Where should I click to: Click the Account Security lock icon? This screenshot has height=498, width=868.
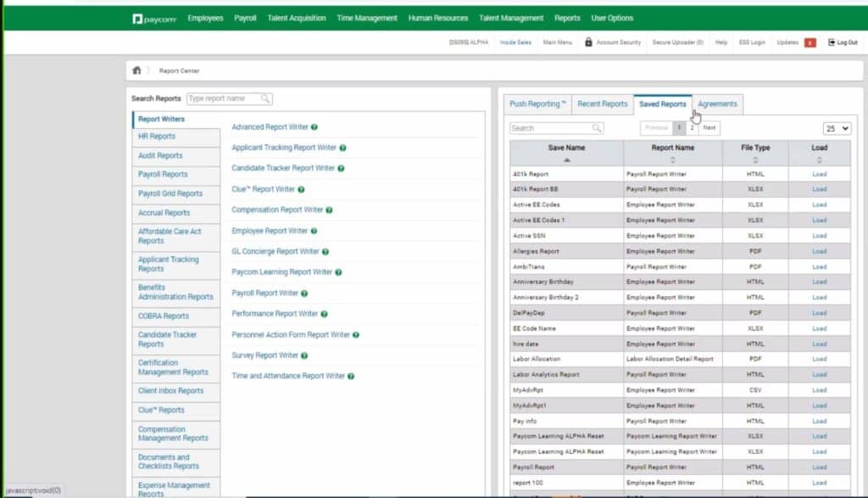588,42
